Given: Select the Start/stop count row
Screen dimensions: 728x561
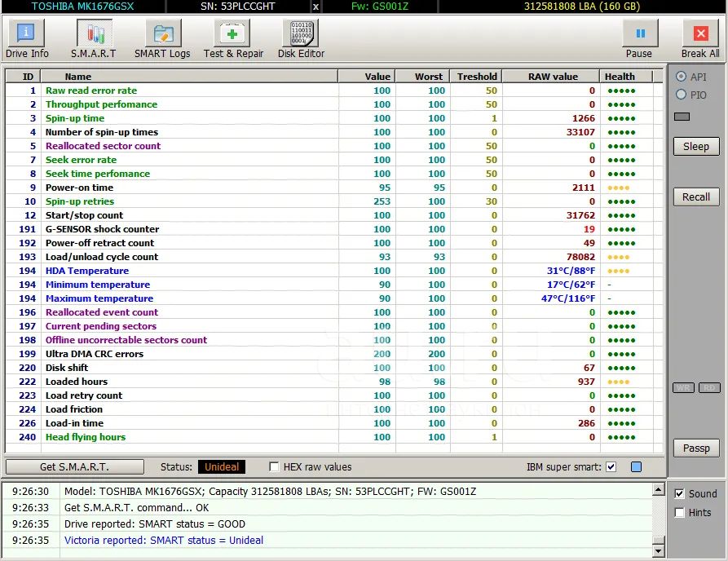Looking at the screenshot, I should click(333, 215).
